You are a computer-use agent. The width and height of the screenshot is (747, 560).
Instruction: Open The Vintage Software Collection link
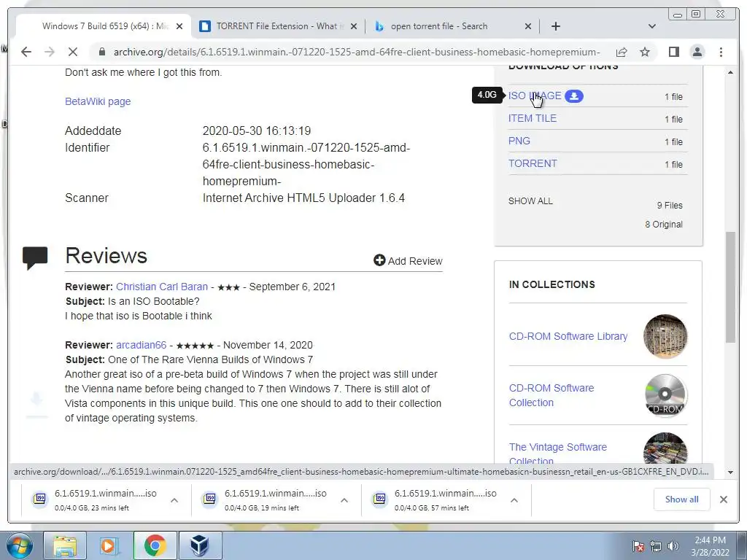click(x=558, y=454)
